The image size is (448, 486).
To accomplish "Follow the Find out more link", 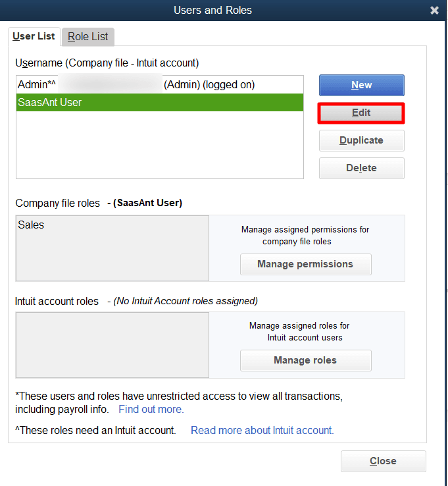I will click(x=151, y=409).
